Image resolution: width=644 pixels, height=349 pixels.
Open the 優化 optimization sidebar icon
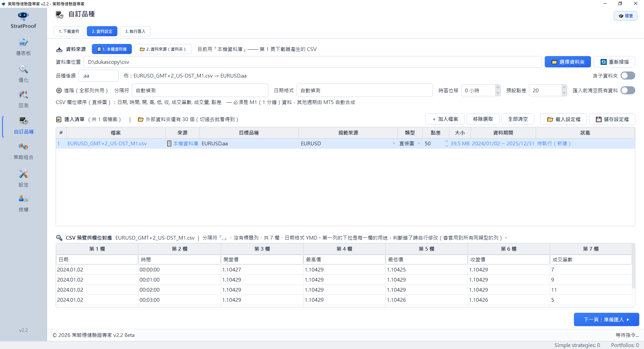tap(23, 69)
